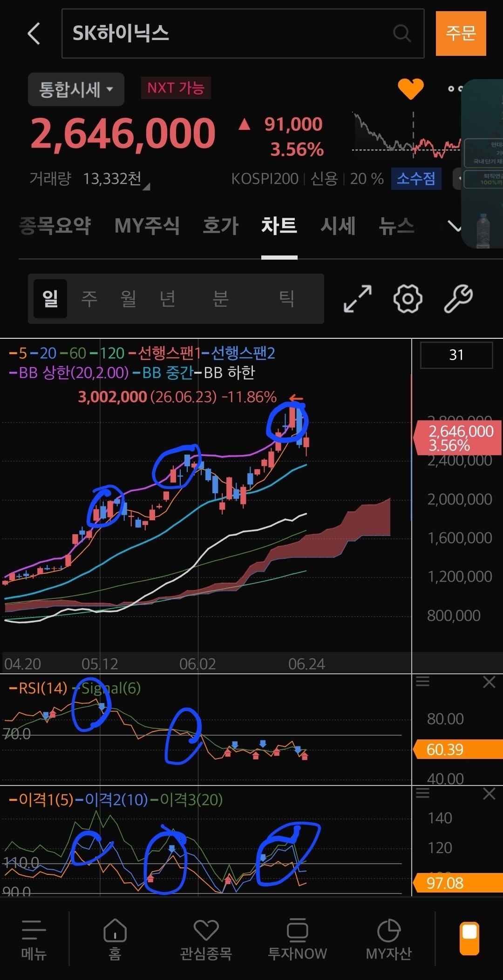
Task: Select the 주 weekly chart period
Action: [x=89, y=299]
